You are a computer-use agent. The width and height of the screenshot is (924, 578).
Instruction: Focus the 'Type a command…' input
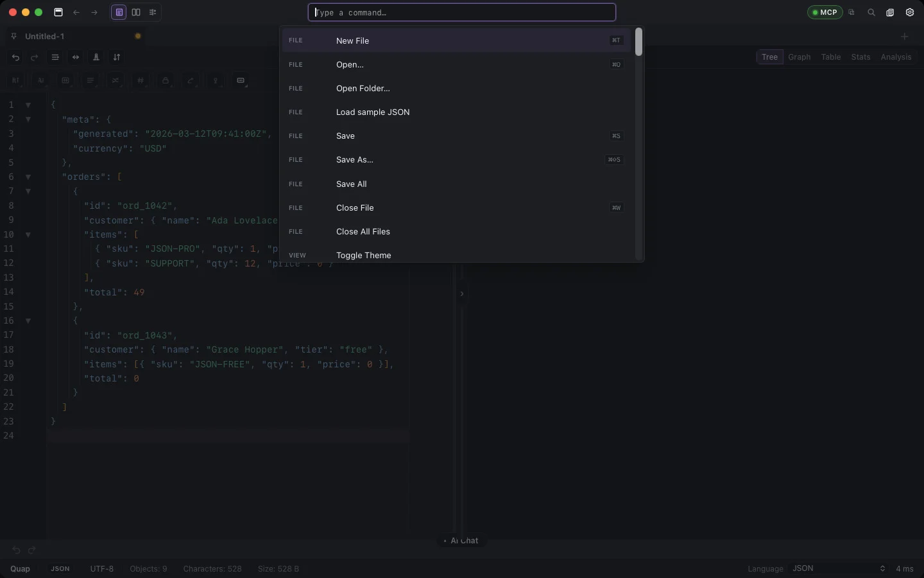[462, 12]
